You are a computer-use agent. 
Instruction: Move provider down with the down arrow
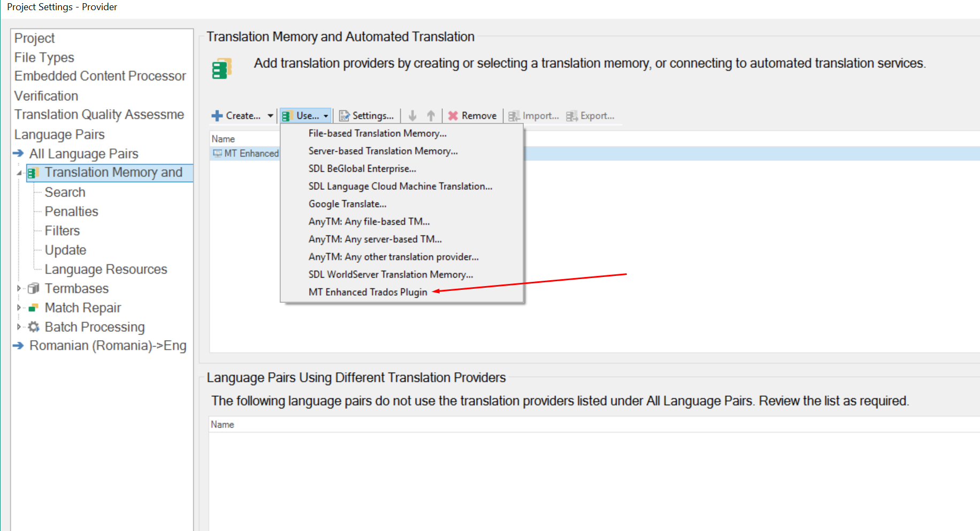pyautogui.click(x=412, y=116)
